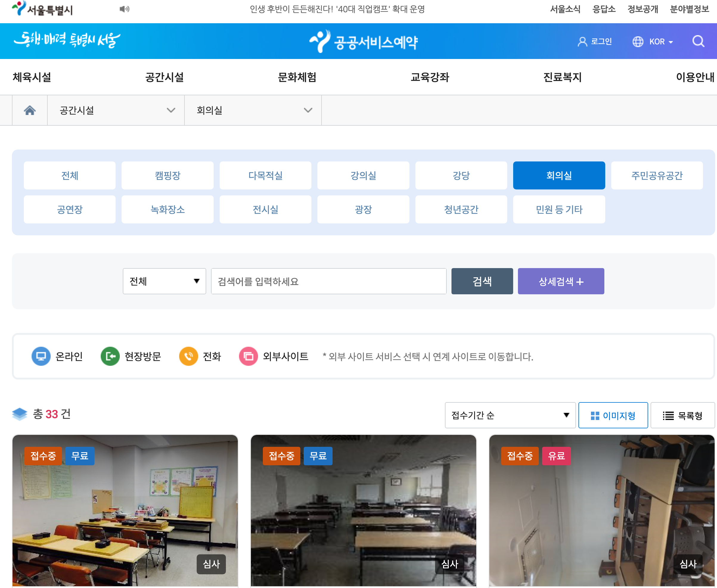
Task: Switch to 이미지형 grid view
Action: [x=613, y=415]
